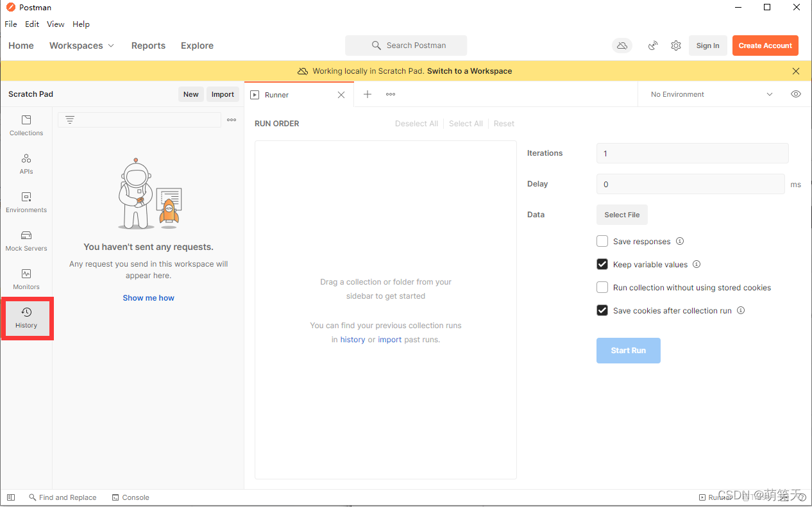Image resolution: width=812 pixels, height=507 pixels.
Task: Click the Start Run button
Action: pyautogui.click(x=629, y=351)
